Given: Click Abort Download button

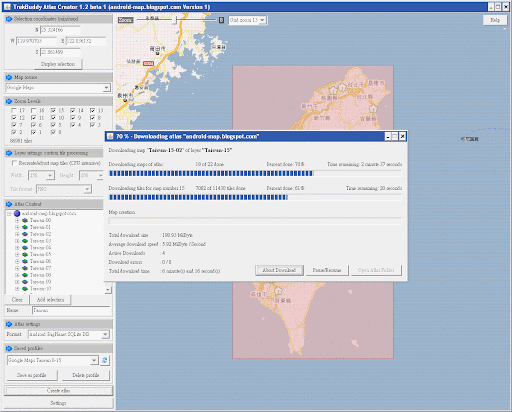Looking at the screenshot, I should 279,270.
